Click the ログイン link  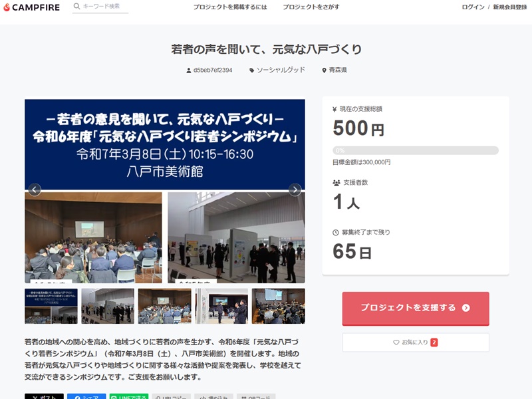click(x=473, y=7)
